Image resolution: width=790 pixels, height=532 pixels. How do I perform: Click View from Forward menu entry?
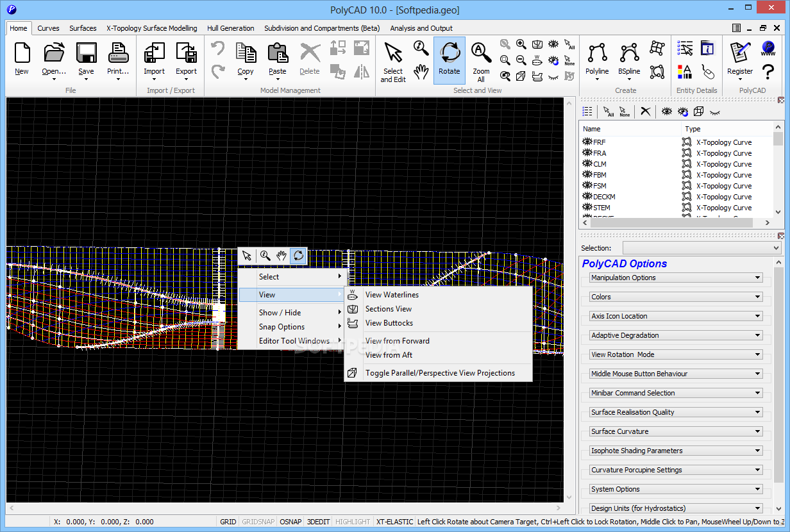[x=439, y=341]
